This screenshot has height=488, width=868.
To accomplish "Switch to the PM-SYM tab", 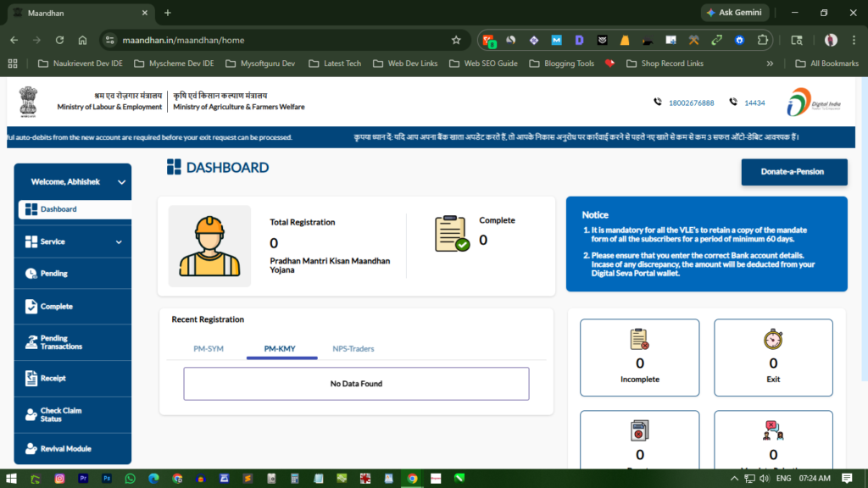I will (x=209, y=349).
